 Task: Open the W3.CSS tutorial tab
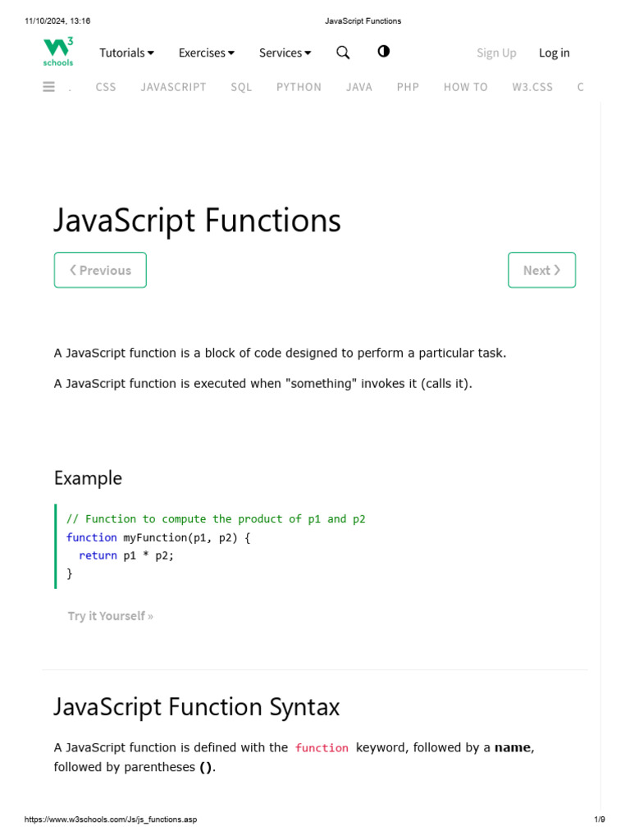[x=532, y=87]
